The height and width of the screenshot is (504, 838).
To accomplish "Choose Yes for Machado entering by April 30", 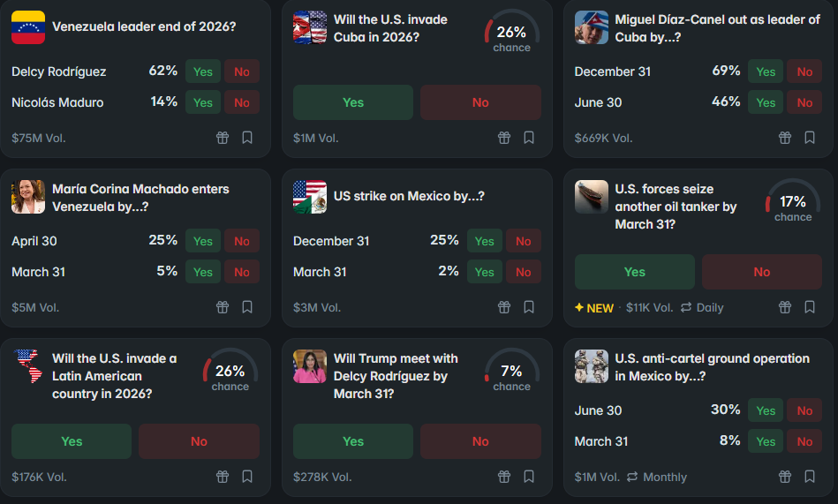I will coord(203,241).
